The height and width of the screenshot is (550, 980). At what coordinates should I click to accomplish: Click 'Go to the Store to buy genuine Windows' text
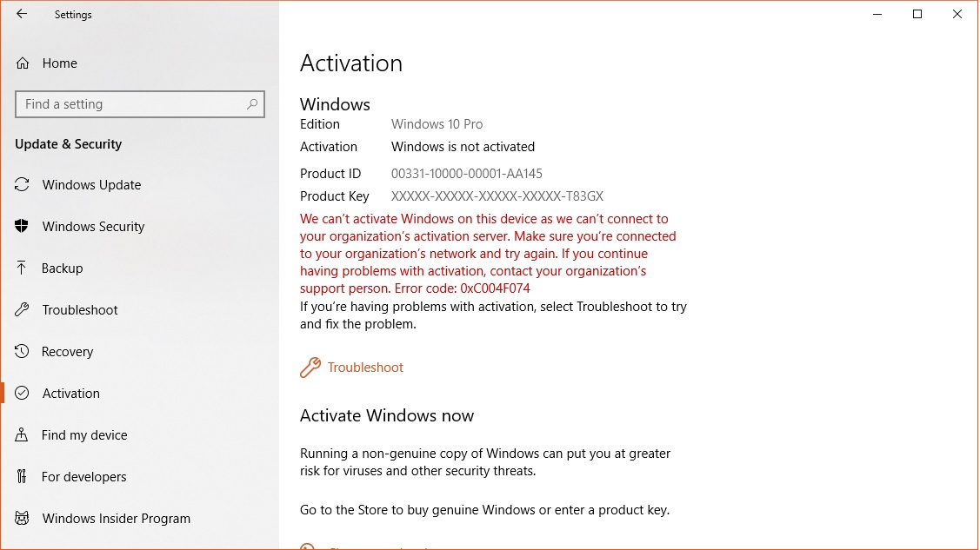pyautogui.click(x=484, y=510)
